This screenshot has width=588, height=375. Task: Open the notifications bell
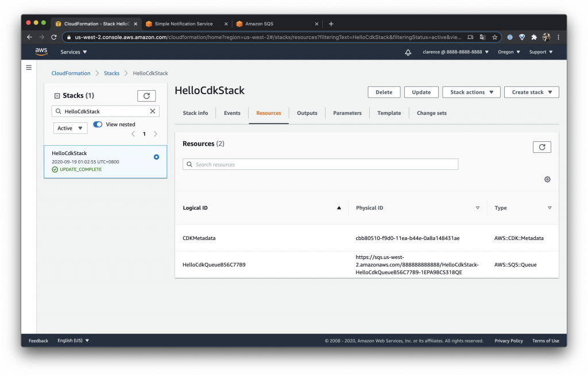pyautogui.click(x=408, y=52)
